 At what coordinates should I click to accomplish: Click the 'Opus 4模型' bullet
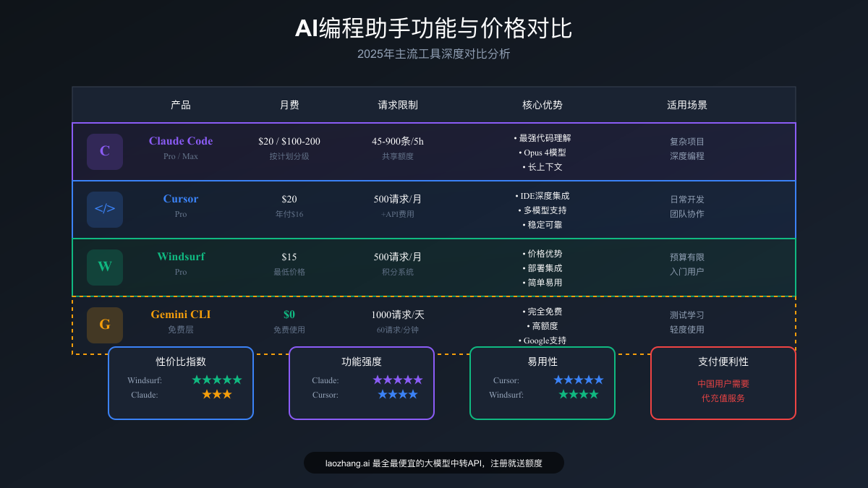[542, 153]
